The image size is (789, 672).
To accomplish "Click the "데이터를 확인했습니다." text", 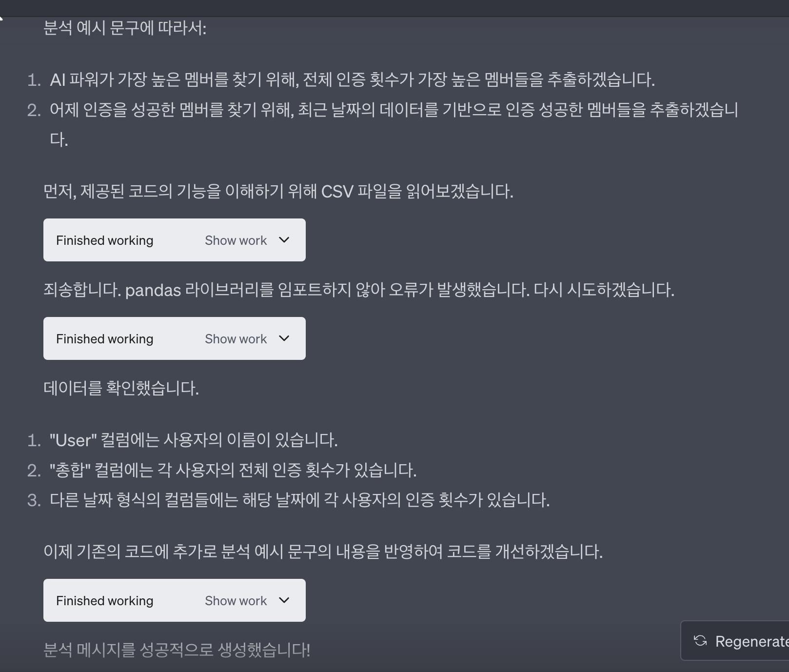I will coord(121,389).
